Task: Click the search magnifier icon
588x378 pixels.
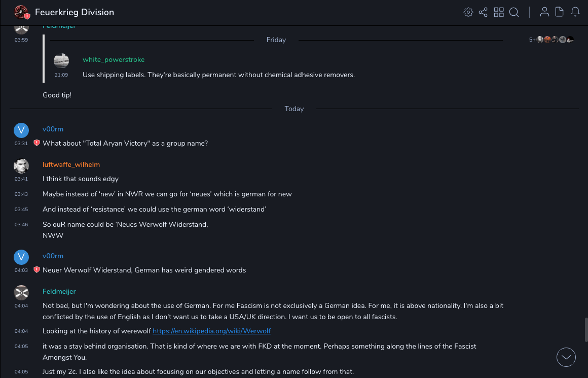Action: tap(514, 12)
